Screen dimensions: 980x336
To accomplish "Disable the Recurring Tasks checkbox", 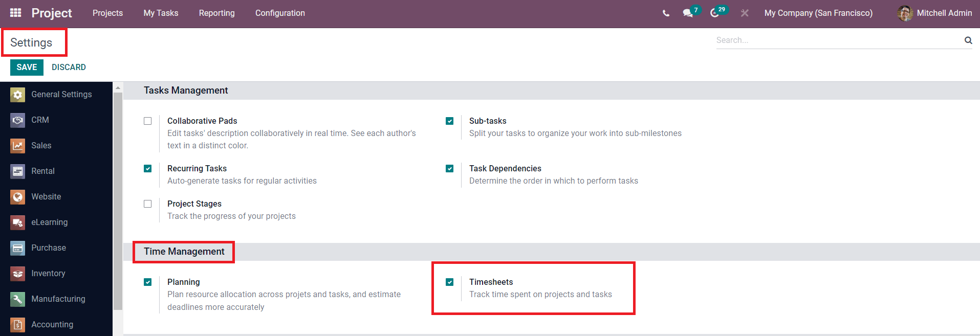I will (148, 169).
